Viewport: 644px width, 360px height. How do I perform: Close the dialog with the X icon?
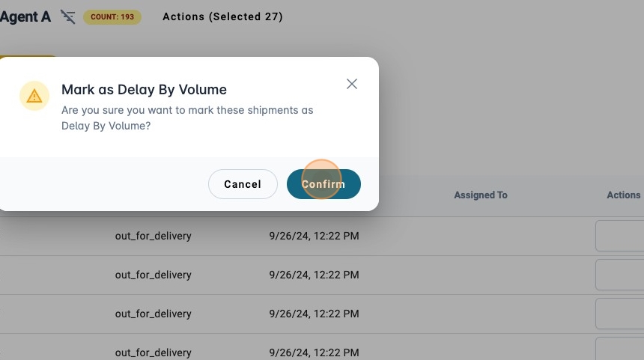pyautogui.click(x=352, y=84)
